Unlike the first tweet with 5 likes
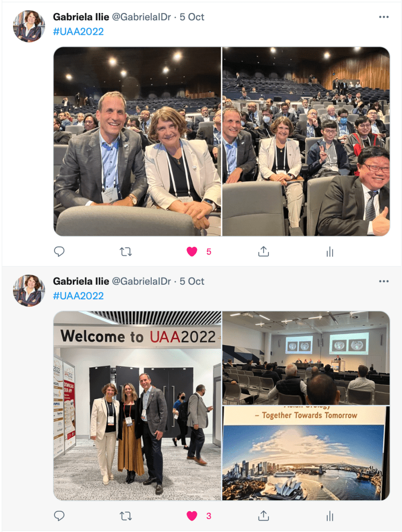This screenshot has height=532, width=402. (x=192, y=251)
